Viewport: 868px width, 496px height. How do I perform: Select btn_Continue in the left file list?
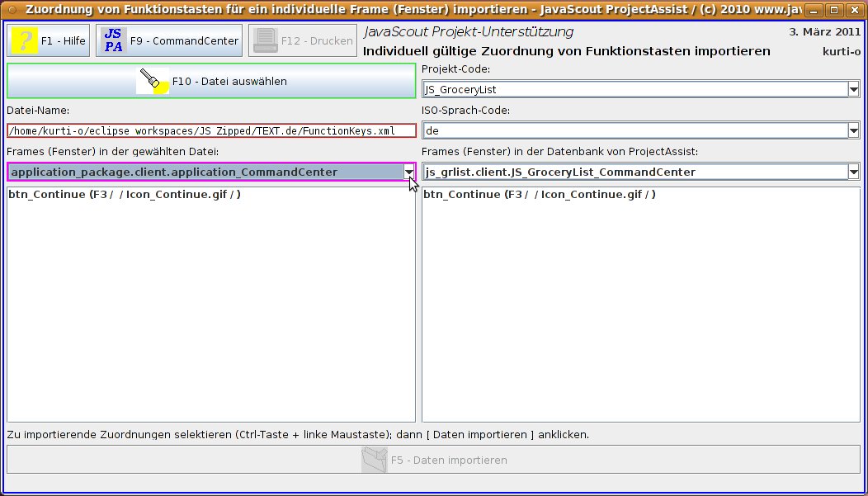click(125, 195)
